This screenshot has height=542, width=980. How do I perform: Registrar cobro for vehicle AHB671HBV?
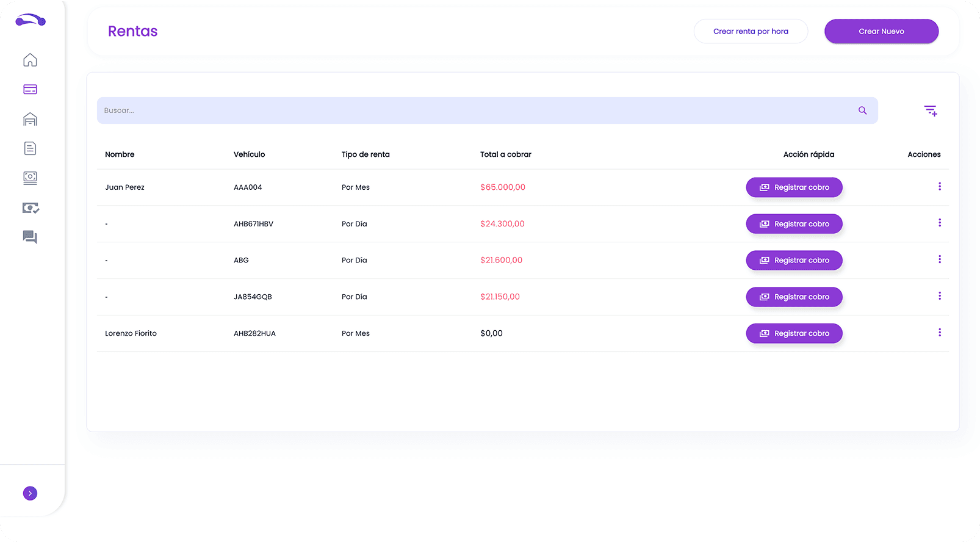coord(794,224)
